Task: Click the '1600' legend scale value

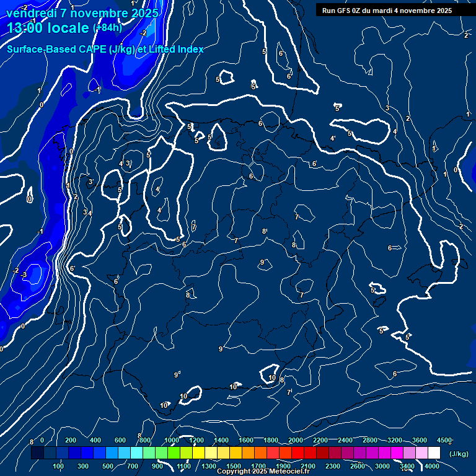Action: click(x=246, y=440)
